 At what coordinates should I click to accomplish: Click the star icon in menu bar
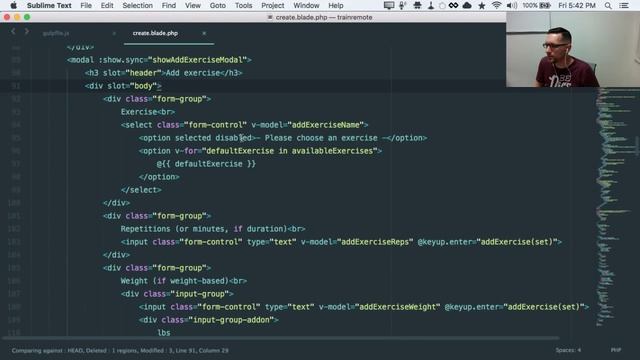point(482,5)
